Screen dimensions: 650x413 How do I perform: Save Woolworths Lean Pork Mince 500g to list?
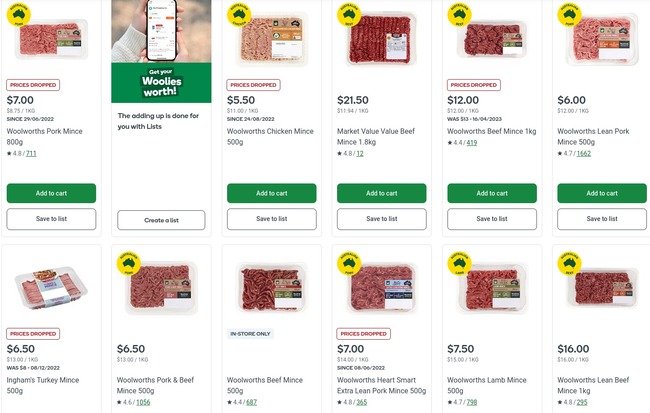click(x=602, y=219)
